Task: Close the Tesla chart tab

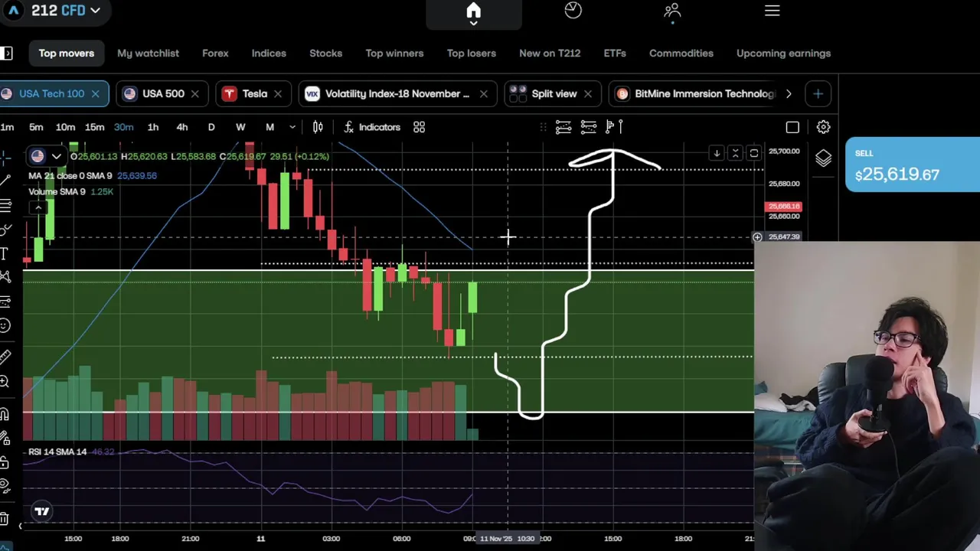Action: 277,93
